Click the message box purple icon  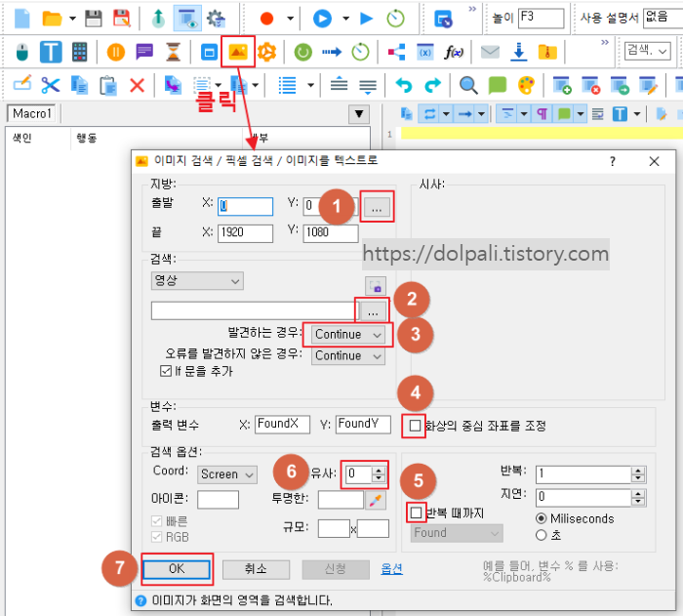144,52
